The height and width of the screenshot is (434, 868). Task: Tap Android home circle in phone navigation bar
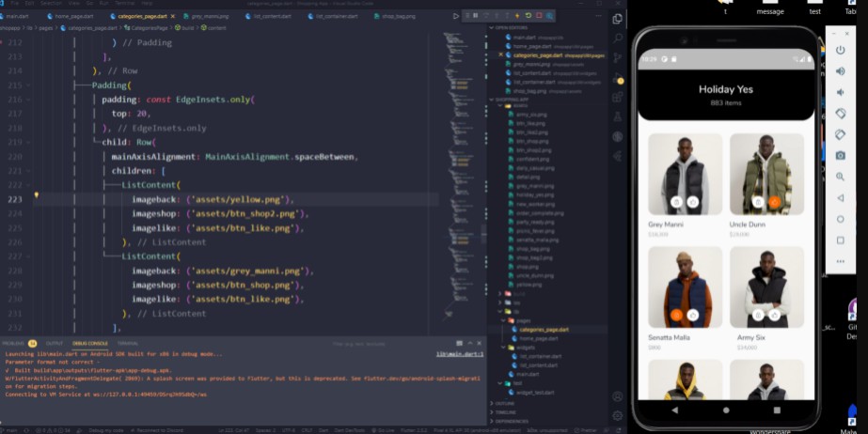(726, 411)
